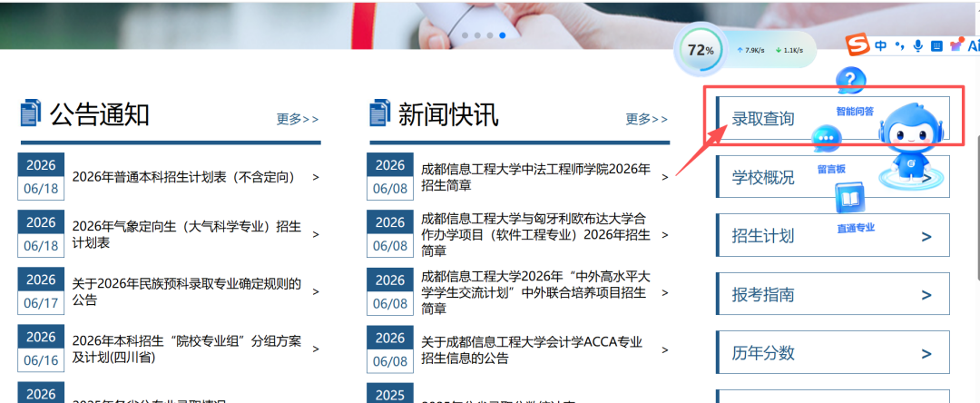Image resolution: width=980 pixels, height=403 pixels.
Task: Click arrow after “院校专业组”分组方案 notice
Action: pyautogui.click(x=316, y=349)
